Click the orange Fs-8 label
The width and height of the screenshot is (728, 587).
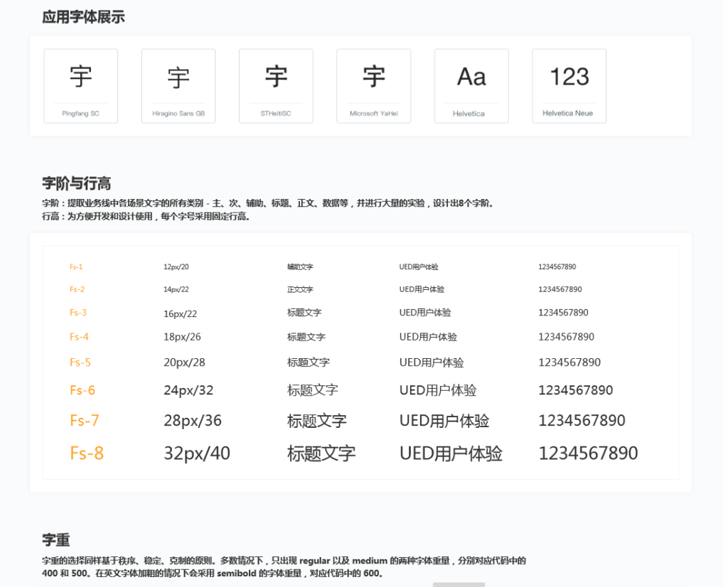tap(86, 453)
